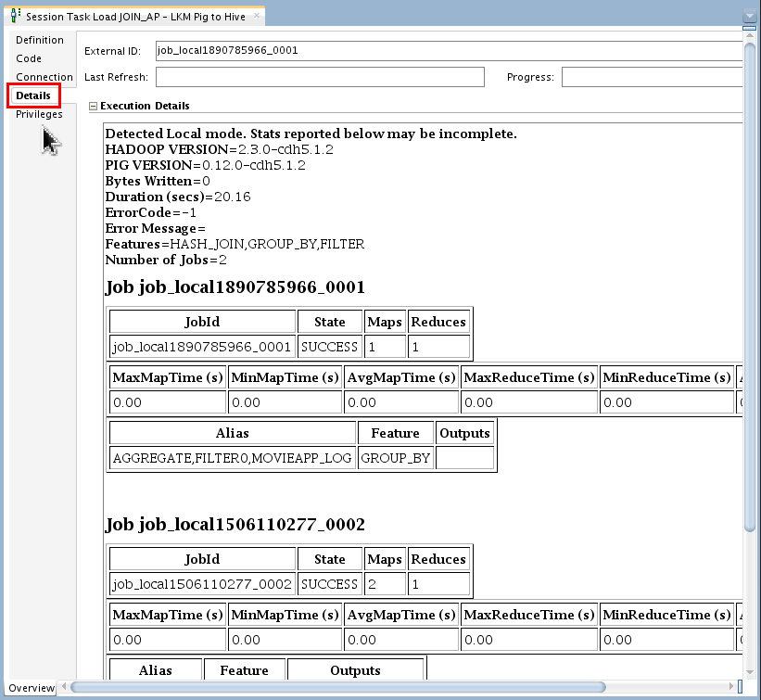
Task: Click the GROUP_BY feature cell
Action: pyautogui.click(x=396, y=458)
